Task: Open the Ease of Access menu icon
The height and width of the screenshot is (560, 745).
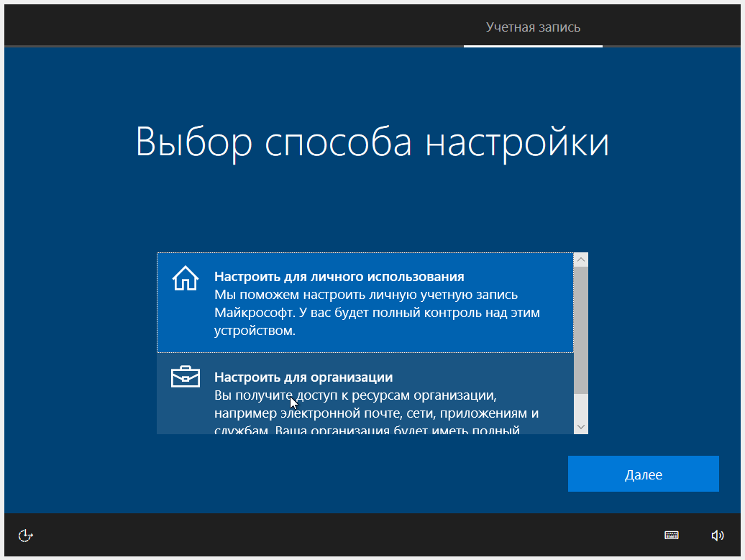Action: (26, 535)
